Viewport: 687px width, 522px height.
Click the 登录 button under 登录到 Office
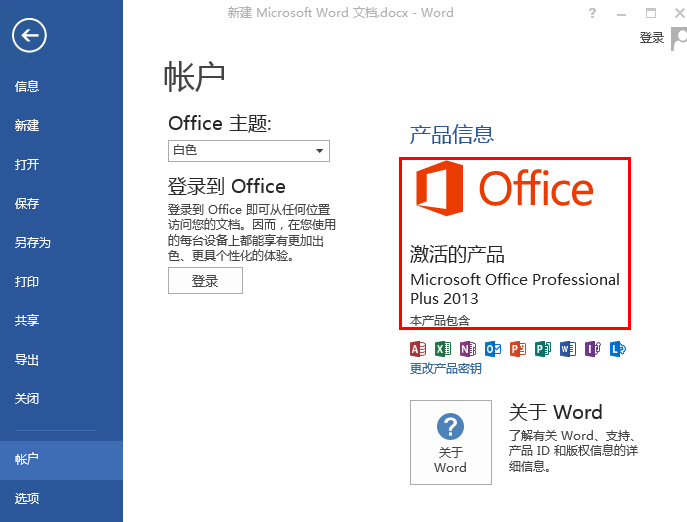click(205, 281)
